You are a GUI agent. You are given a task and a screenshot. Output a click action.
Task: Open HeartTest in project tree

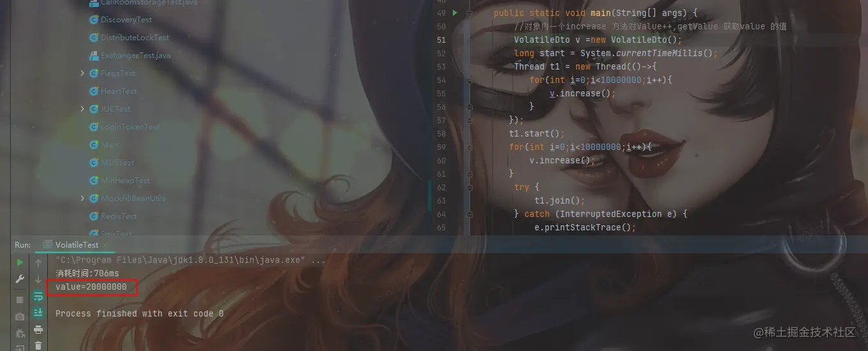point(119,91)
